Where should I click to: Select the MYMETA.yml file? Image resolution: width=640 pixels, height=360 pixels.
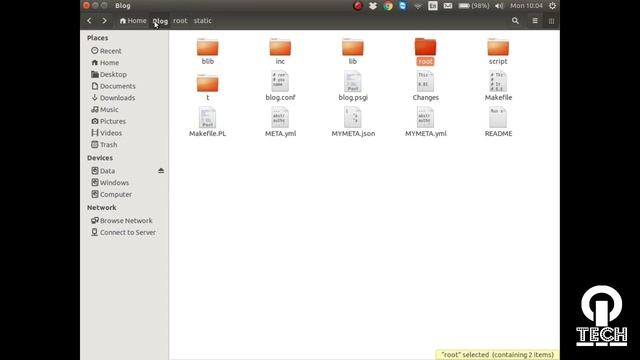(x=425, y=122)
